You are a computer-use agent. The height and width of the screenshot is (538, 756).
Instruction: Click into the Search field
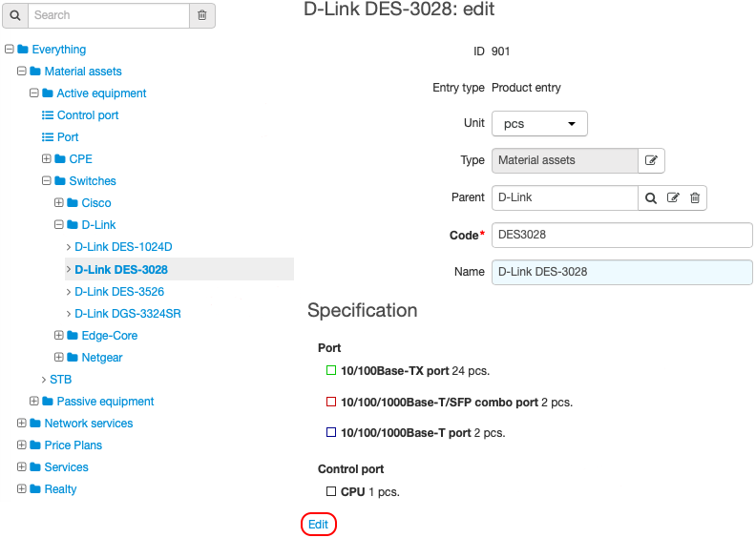tap(109, 15)
